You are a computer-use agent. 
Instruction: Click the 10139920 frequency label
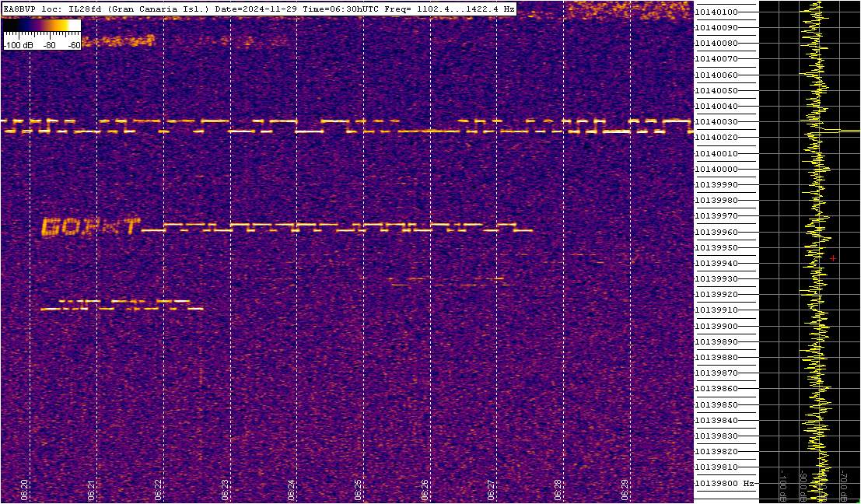[x=716, y=295]
